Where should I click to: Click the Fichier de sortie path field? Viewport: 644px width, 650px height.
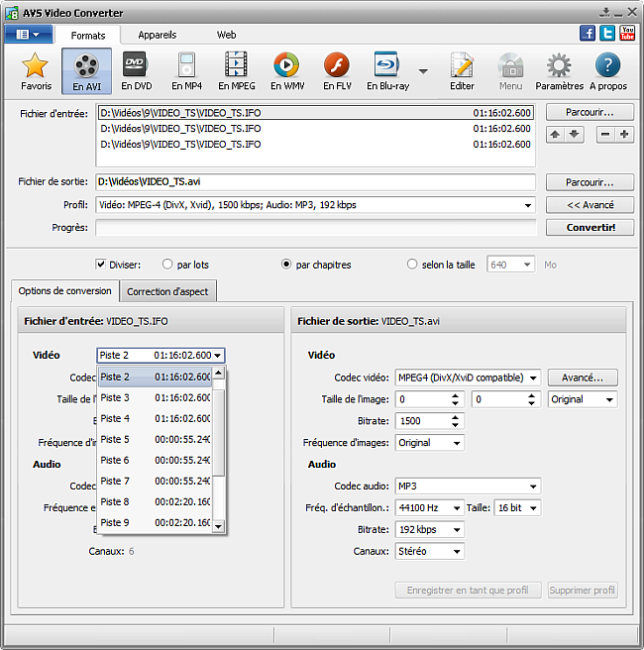(315, 182)
